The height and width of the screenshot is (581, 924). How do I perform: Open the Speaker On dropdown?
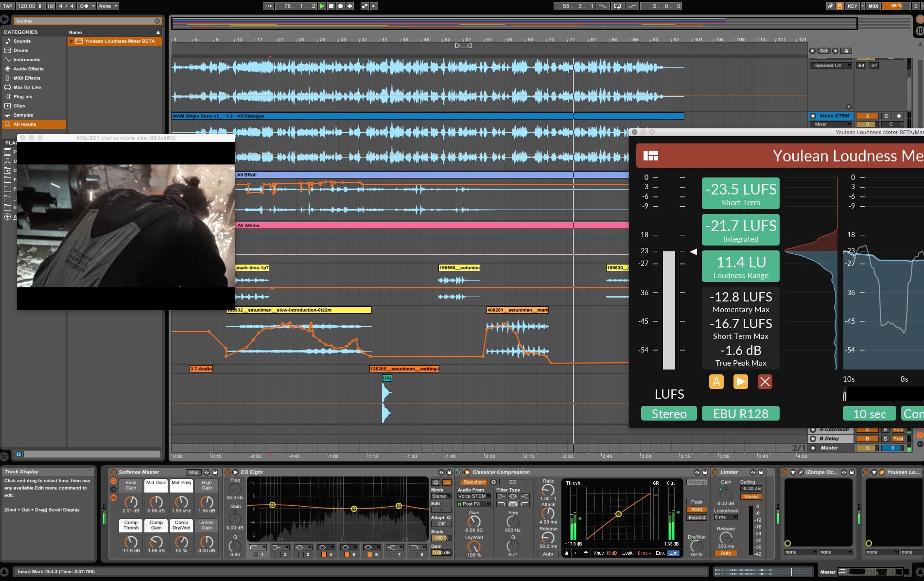tap(831, 66)
